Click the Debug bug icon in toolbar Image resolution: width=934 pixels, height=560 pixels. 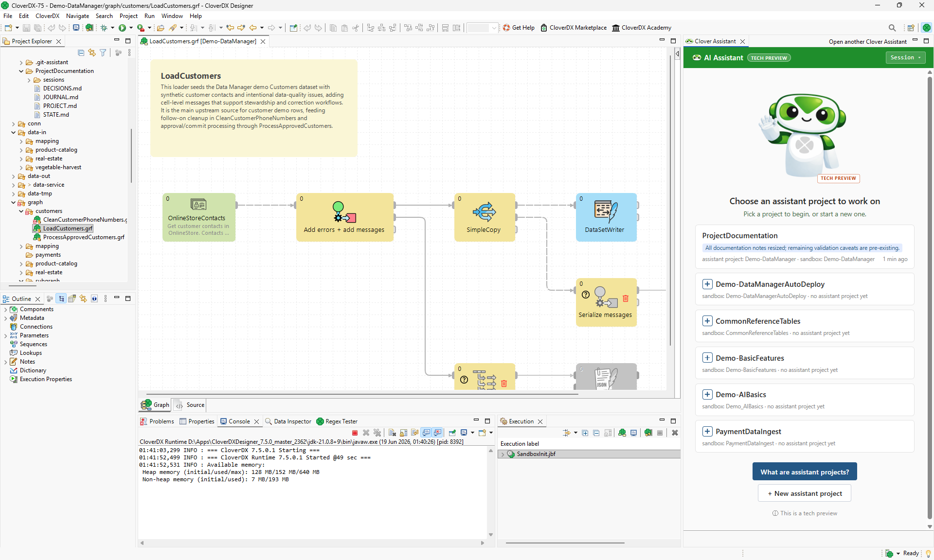point(104,28)
